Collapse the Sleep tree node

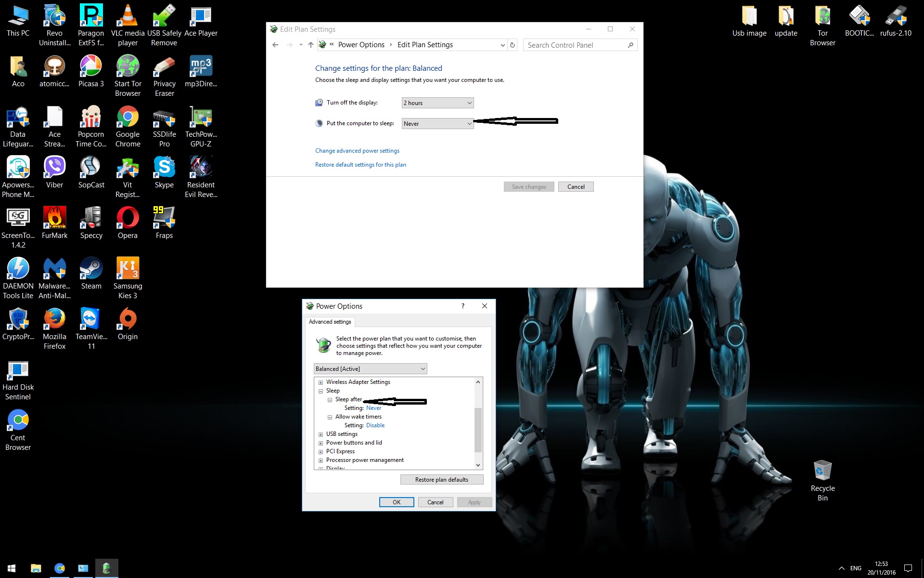coord(321,391)
